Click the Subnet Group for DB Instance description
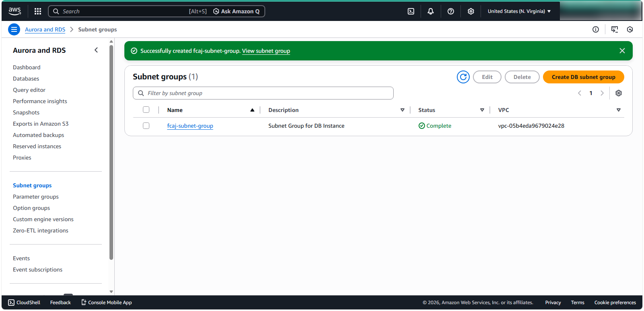644x311 pixels. tap(306, 126)
